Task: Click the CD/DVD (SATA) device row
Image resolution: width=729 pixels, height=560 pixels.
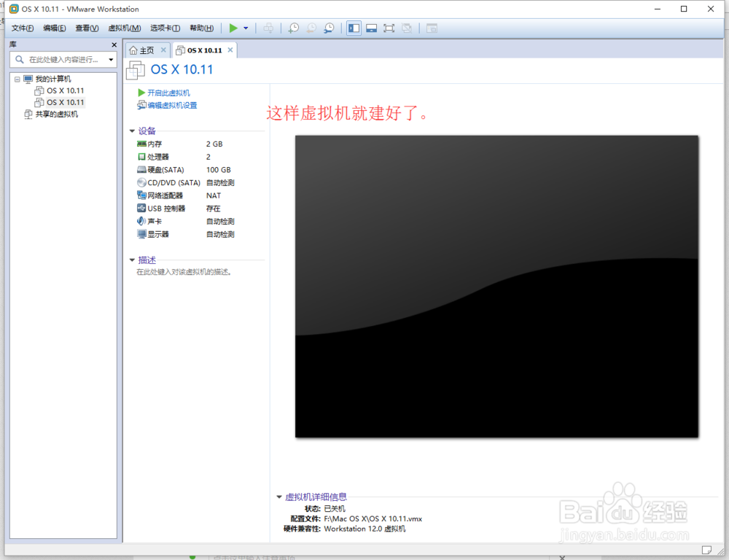Action: tap(186, 183)
